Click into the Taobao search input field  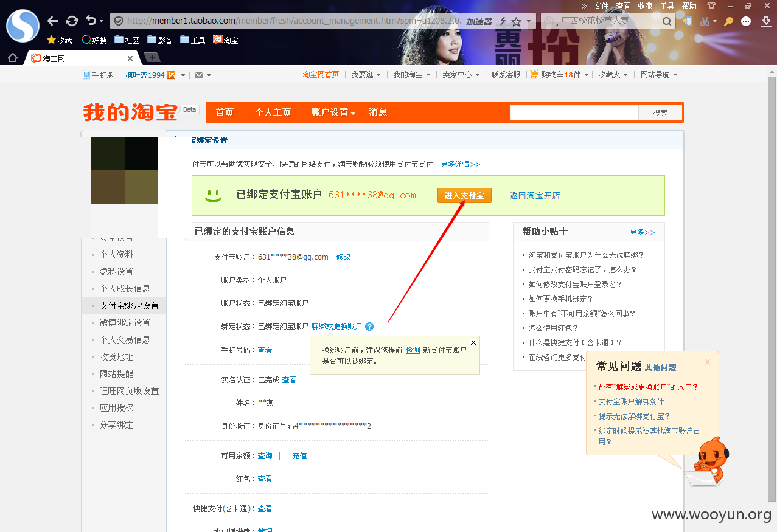574,112
